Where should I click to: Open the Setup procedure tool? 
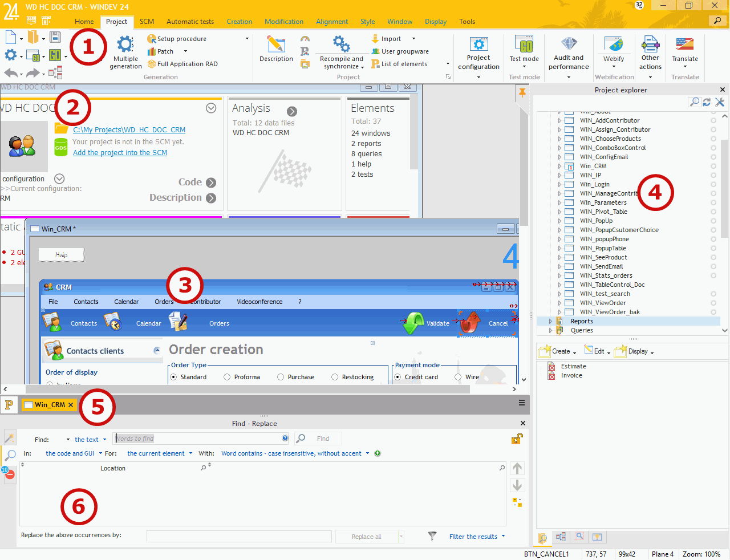tap(177, 39)
